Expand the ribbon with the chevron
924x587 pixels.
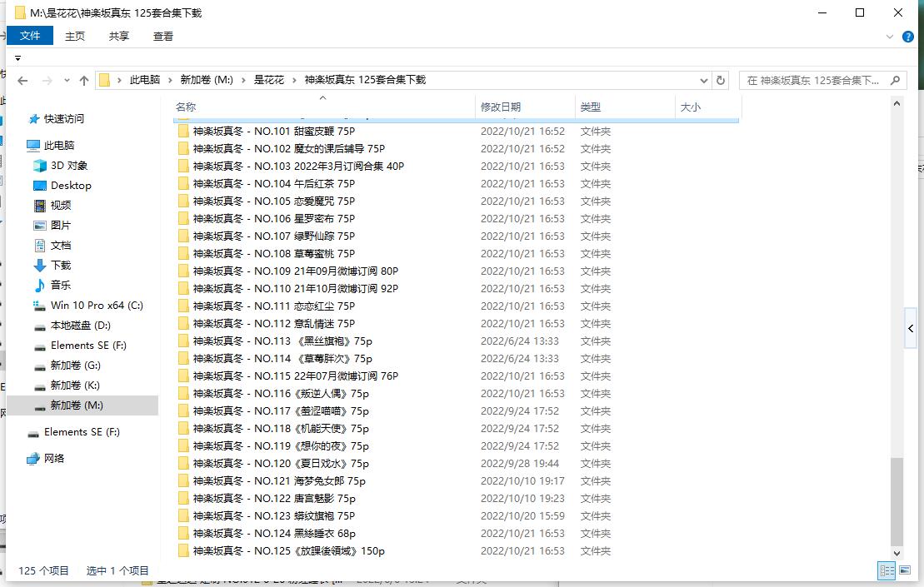(x=889, y=37)
